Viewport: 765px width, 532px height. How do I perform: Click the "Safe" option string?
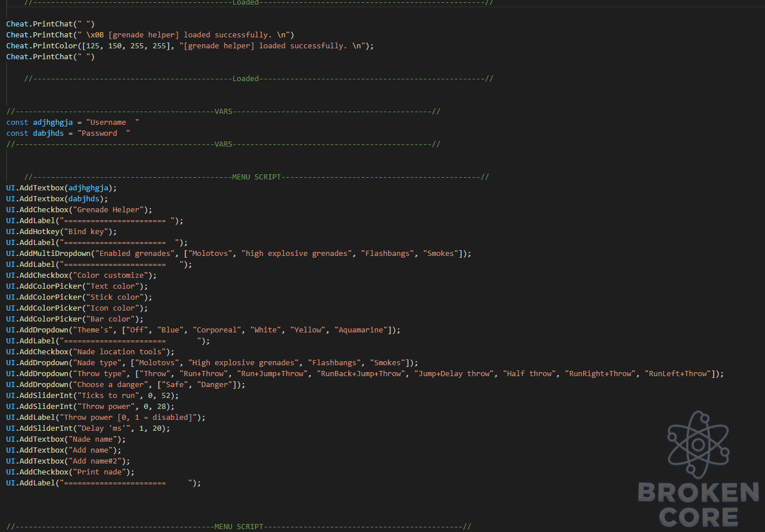pos(174,384)
